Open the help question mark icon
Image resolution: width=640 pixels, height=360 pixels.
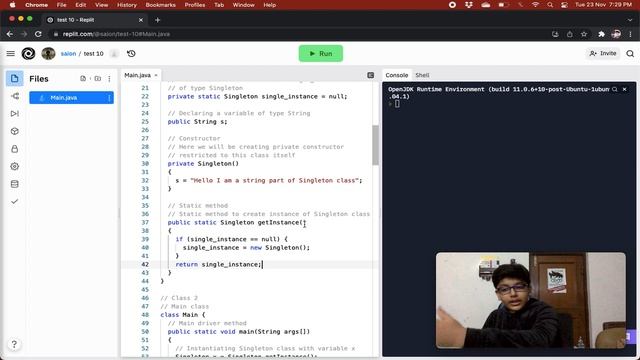coord(14,344)
